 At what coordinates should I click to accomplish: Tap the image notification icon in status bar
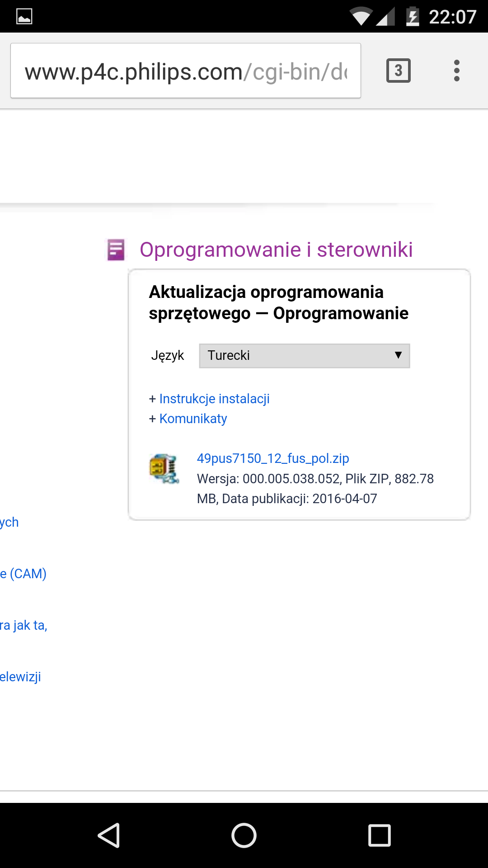(24, 17)
